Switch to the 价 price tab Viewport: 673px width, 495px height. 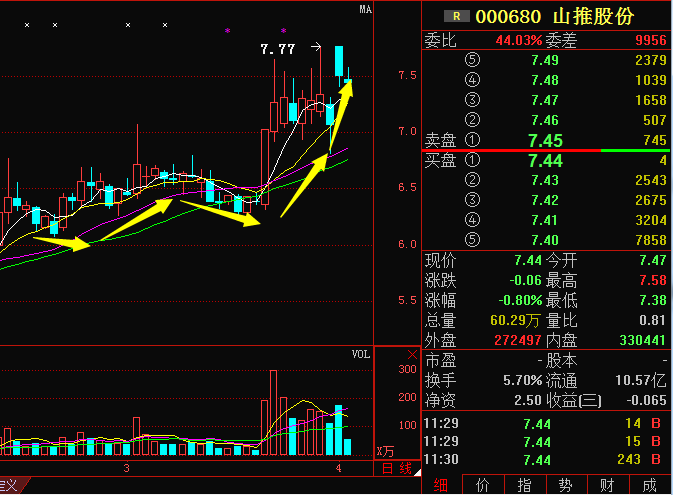(x=483, y=485)
